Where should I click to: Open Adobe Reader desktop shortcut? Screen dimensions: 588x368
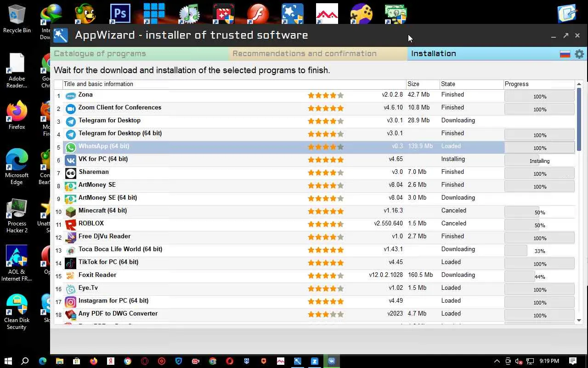tap(17, 70)
